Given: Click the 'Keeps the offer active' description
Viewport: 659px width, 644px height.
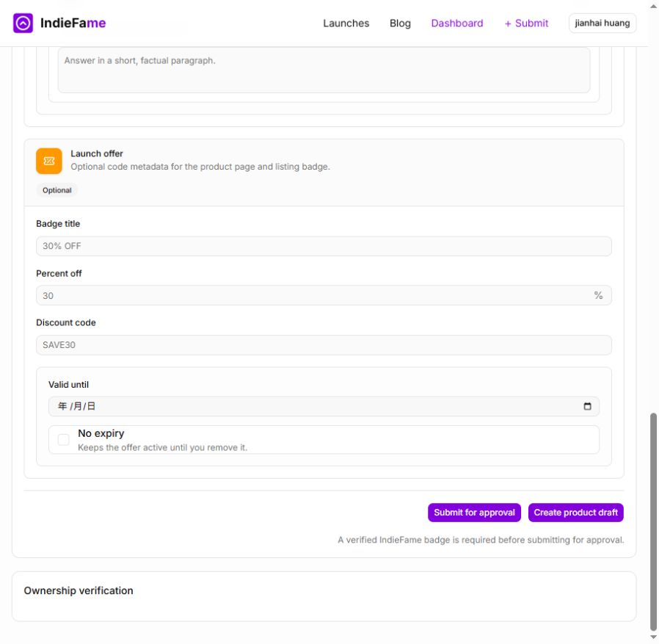Looking at the screenshot, I should tap(162, 447).
